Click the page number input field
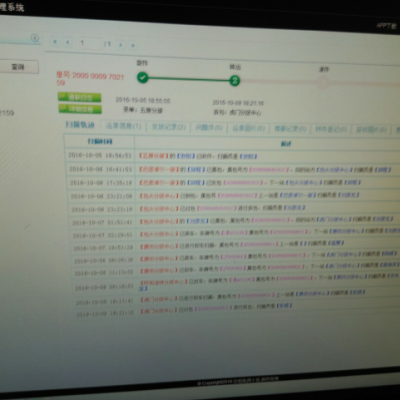Image resolution: width=400 pixels, height=400 pixels. pyautogui.click(x=90, y=43)
